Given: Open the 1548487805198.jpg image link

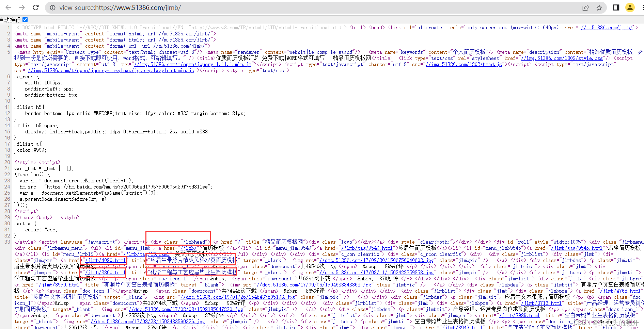Looking at the screenshot, I should (238, 297).
